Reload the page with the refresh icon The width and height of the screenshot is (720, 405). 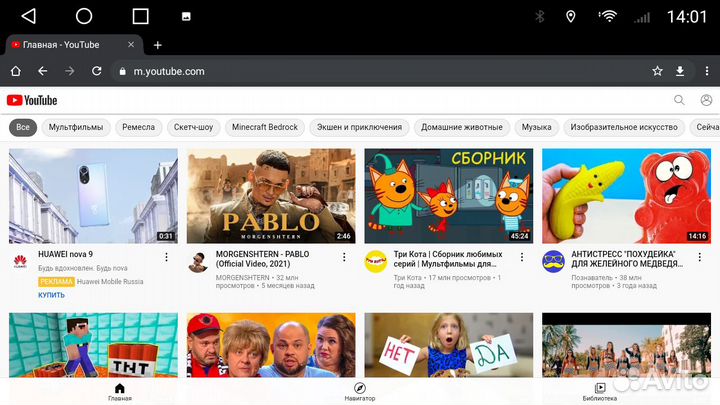point(97,71)
